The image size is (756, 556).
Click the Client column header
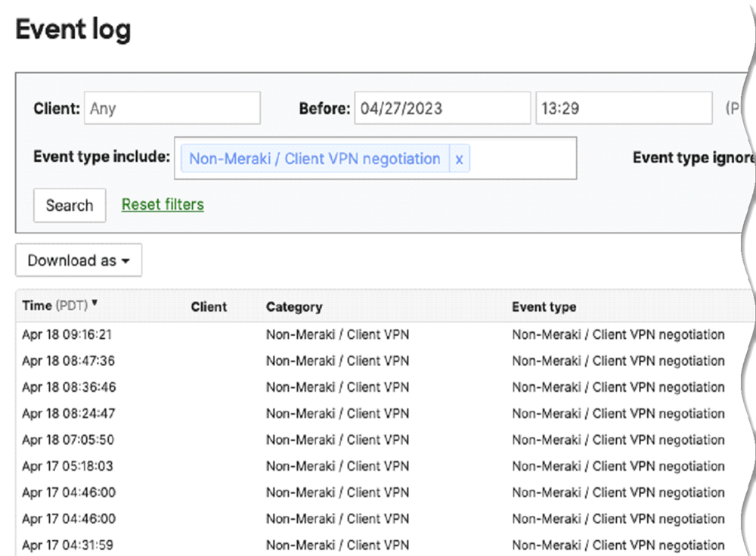tap(209, 306)
